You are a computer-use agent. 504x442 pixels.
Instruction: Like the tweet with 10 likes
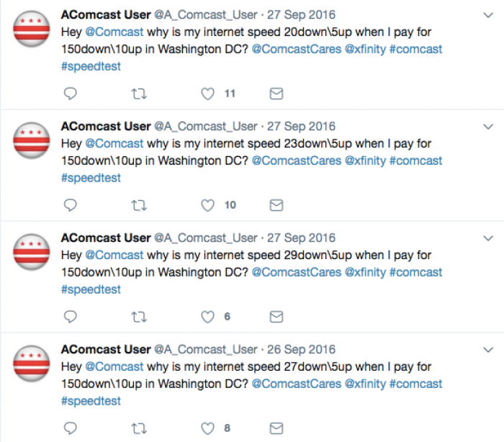(x=207, y=205)
